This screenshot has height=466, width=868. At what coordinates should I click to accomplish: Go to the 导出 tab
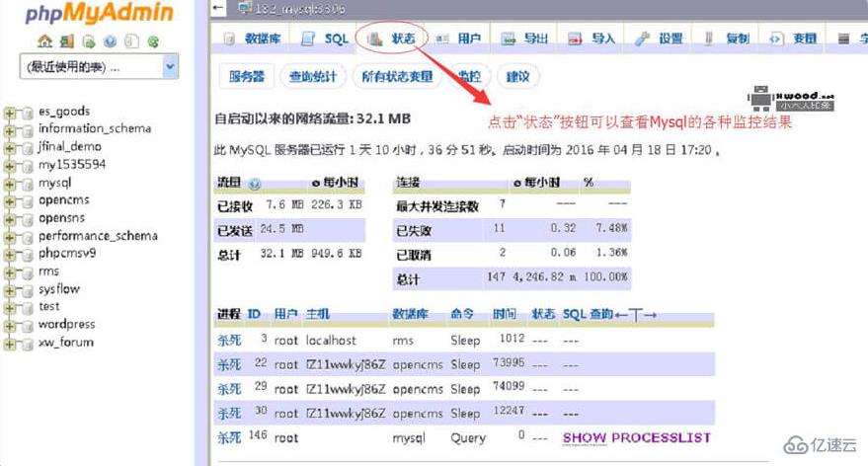coord(524,39)
